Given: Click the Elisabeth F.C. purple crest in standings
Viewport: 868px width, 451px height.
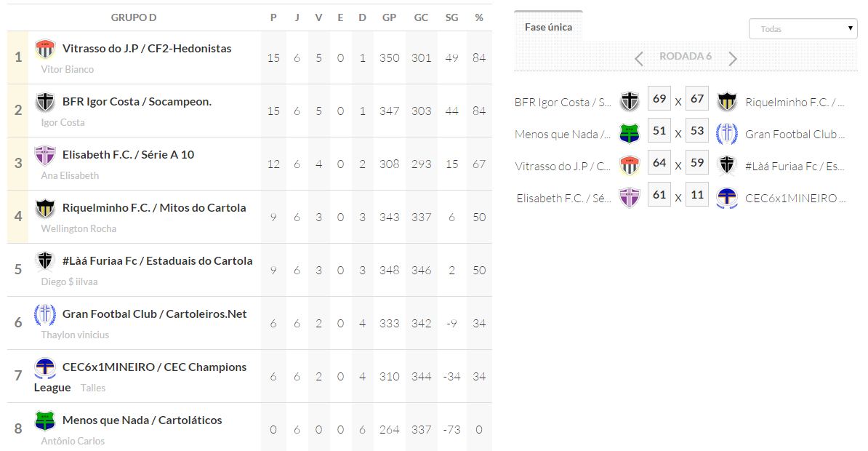Looking at the screenshot, I should click(45, 156).
